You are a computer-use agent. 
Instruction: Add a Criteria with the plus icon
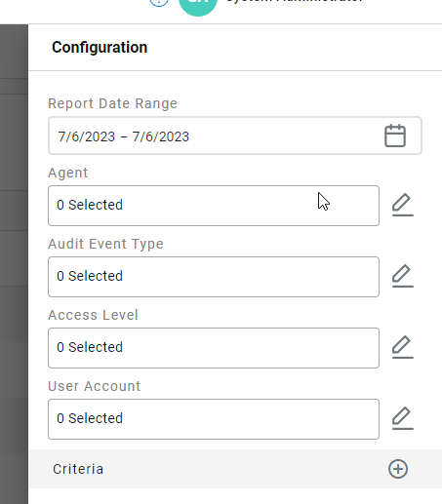click(x=398, y=469)
